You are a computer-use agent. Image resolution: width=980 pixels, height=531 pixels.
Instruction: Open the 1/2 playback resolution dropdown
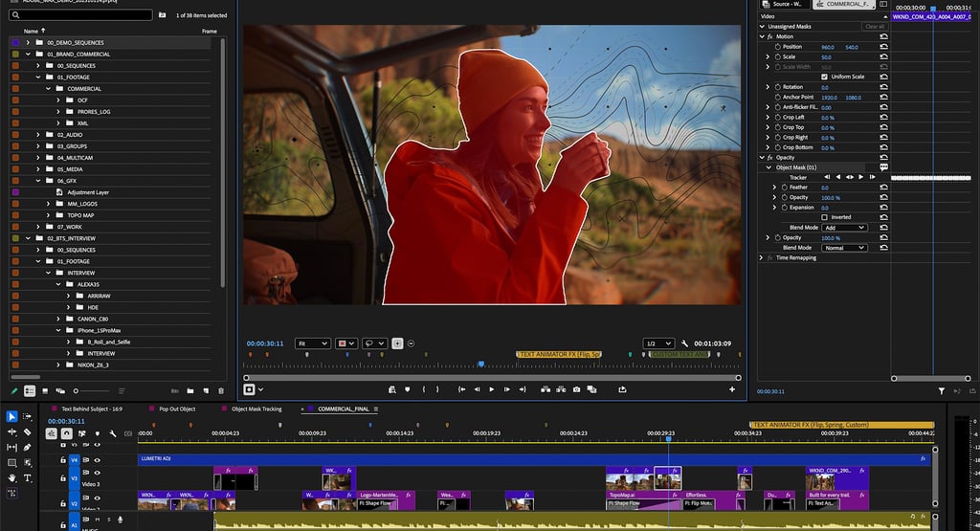pyautogui.click(x=658, y=343)
